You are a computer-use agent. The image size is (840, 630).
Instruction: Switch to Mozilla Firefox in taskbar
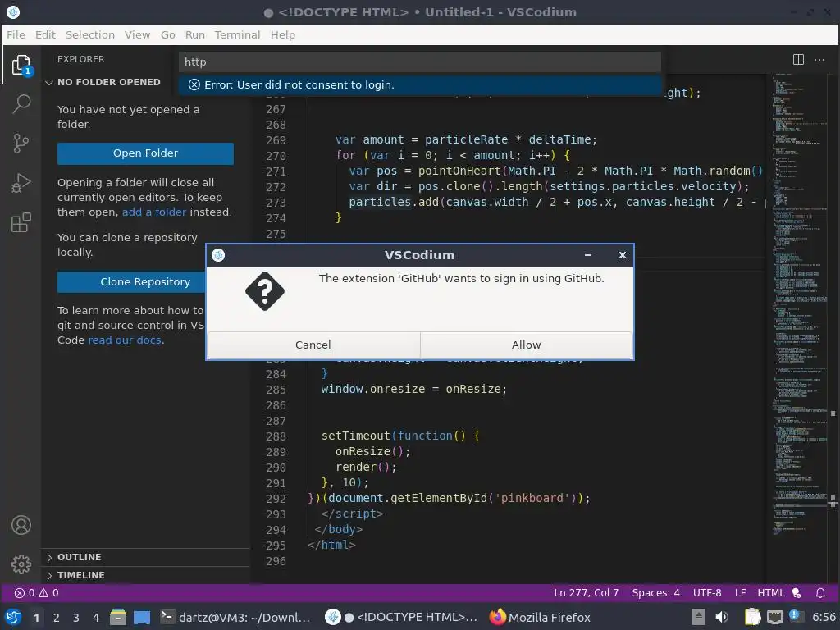(540, 618)
